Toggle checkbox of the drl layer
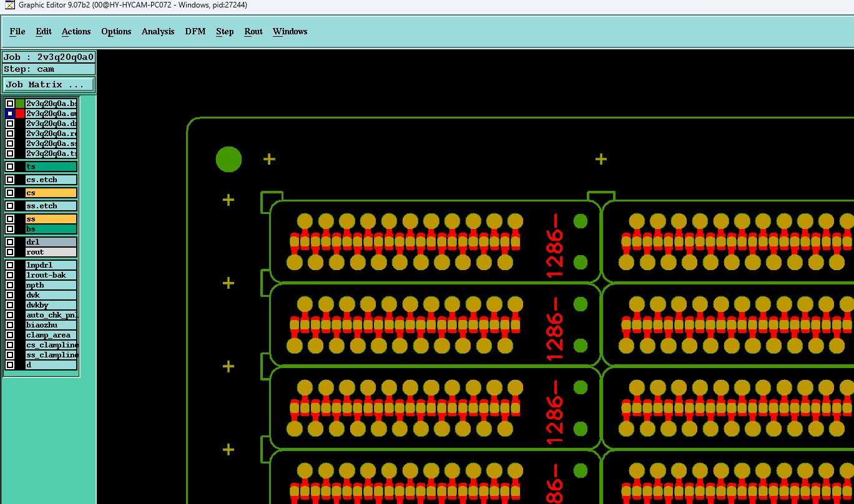Screen dimensions: 854x504 coord(10,242)
